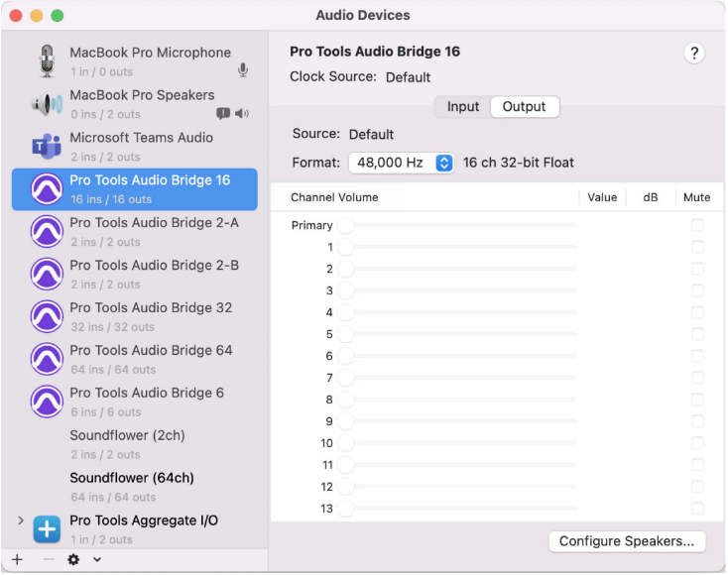Close the Audio Devices window

16,16
